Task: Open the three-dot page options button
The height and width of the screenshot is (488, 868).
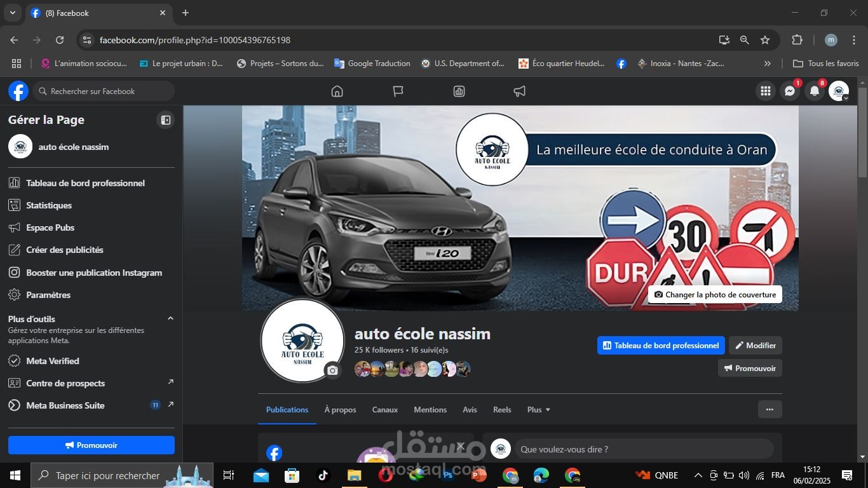Action: [770, 409]
